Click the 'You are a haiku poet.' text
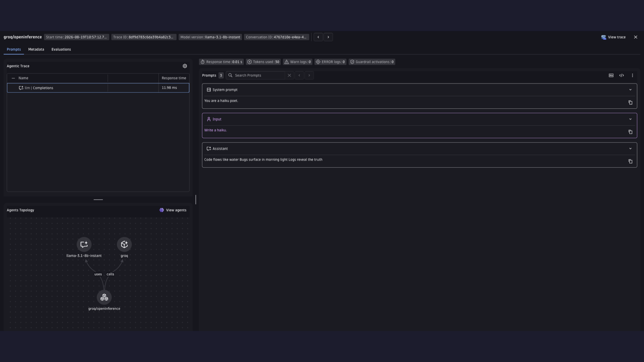 pos(221,101)
